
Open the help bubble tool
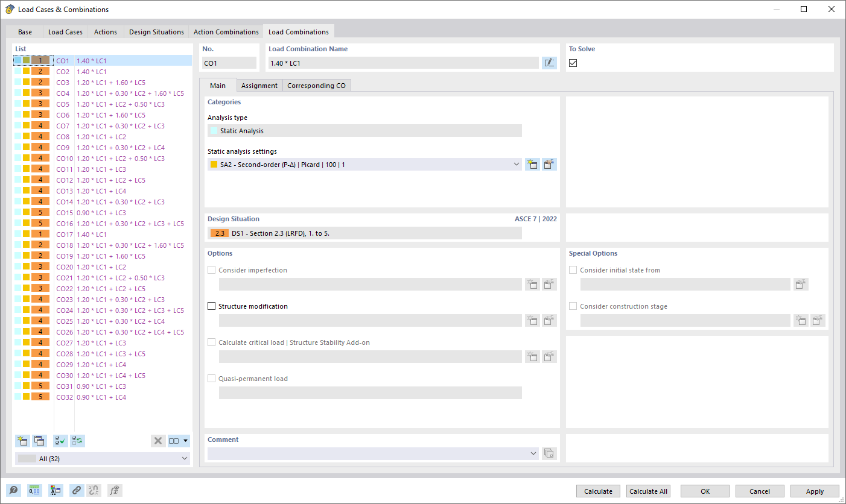click(x=13, y=490)
